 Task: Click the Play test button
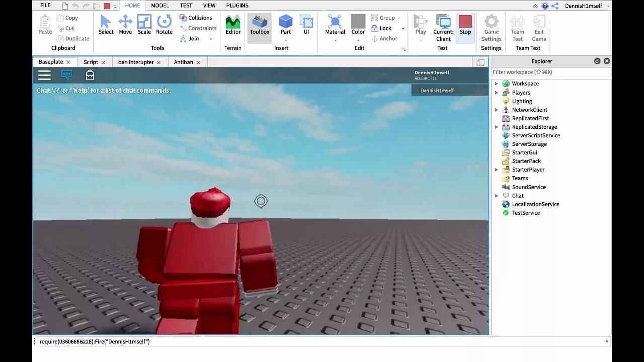(421, 25)
